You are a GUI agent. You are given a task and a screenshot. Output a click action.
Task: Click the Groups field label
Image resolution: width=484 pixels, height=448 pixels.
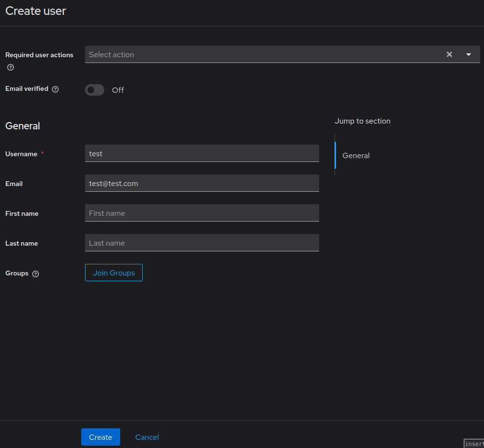[17, 273]
